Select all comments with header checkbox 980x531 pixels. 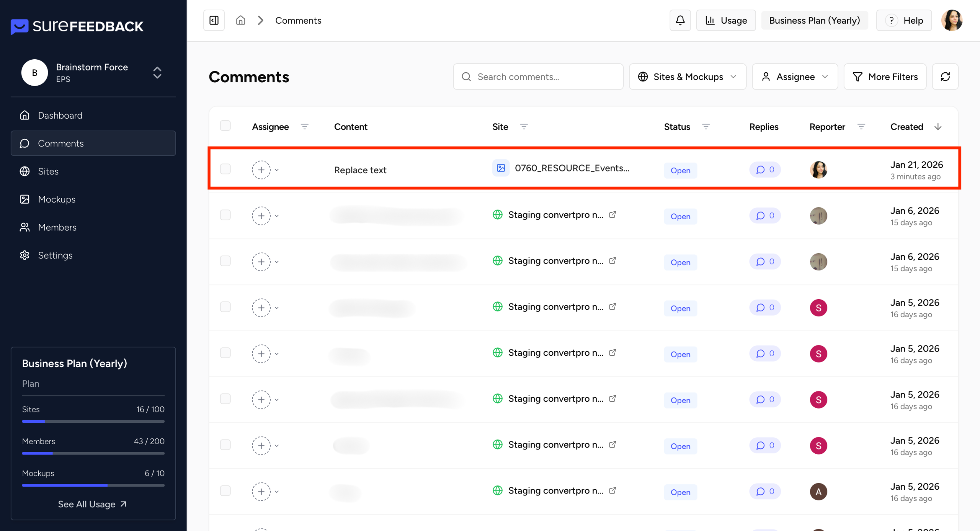click(x=225, y=126)
